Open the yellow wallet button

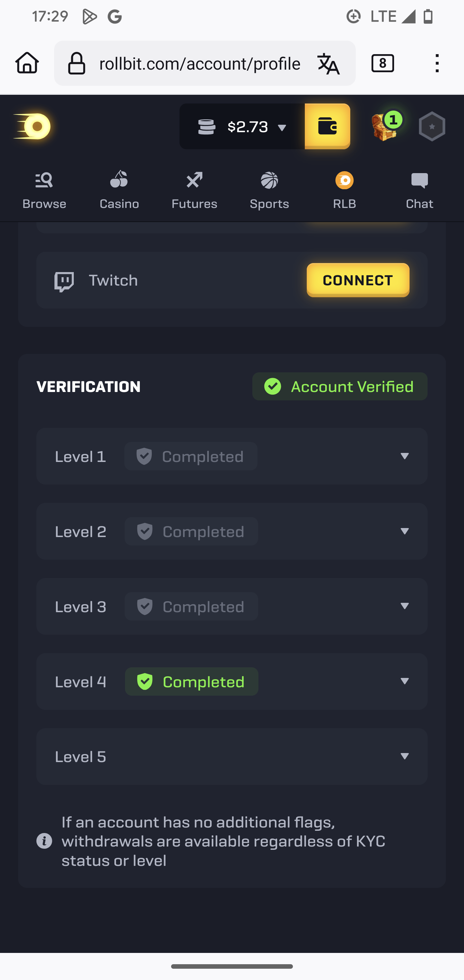tap(327, 126)
